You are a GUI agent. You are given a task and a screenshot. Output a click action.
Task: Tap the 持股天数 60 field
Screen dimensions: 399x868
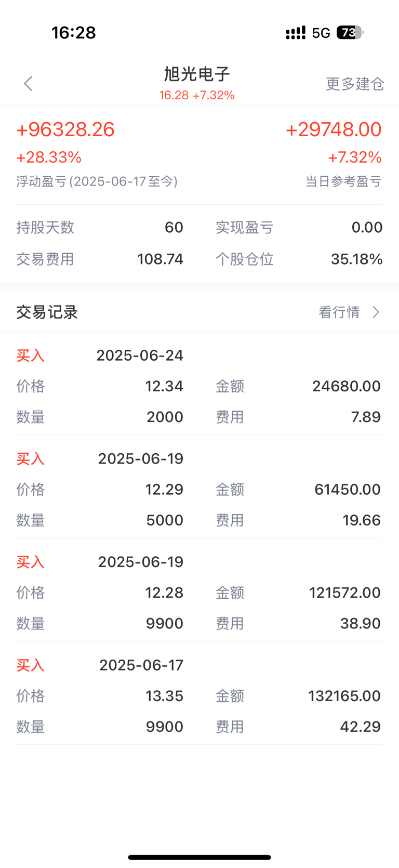pos(100,227)
